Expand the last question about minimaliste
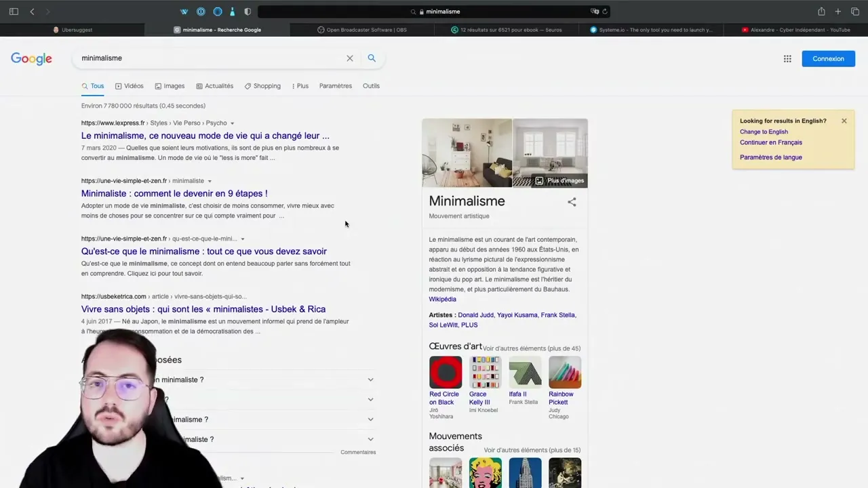Image resolution: width=868 pixels, height=488 pixels. pos(370,439)
